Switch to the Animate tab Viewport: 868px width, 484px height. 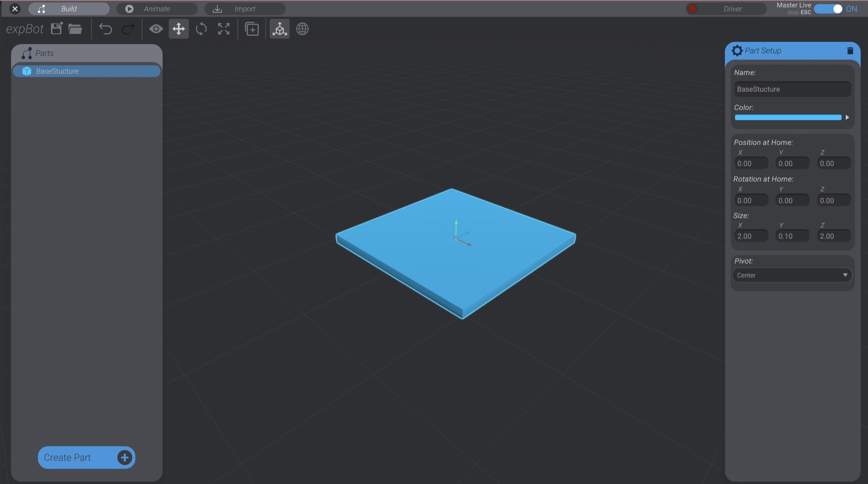click(x=157, y=9)
